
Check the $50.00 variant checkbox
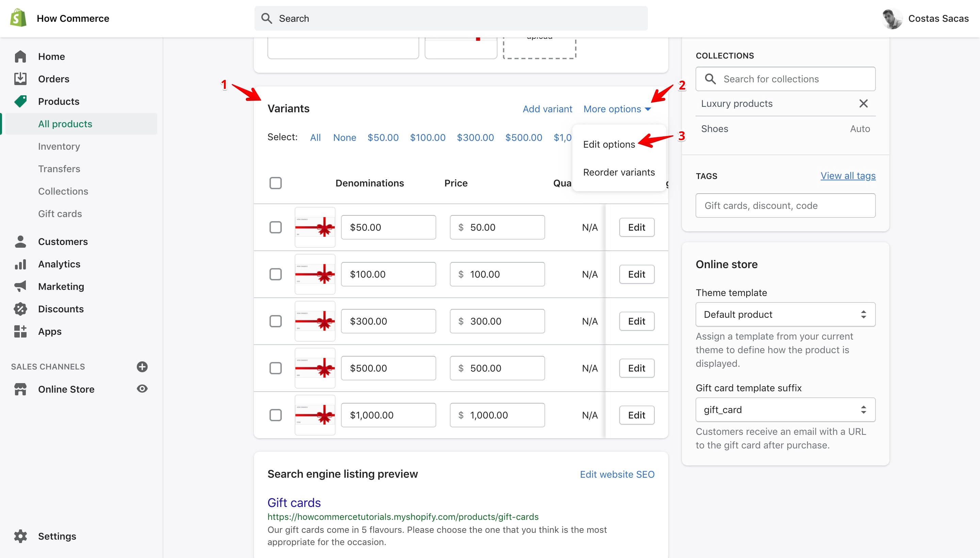pyautogui.click(x=276, y=227)
